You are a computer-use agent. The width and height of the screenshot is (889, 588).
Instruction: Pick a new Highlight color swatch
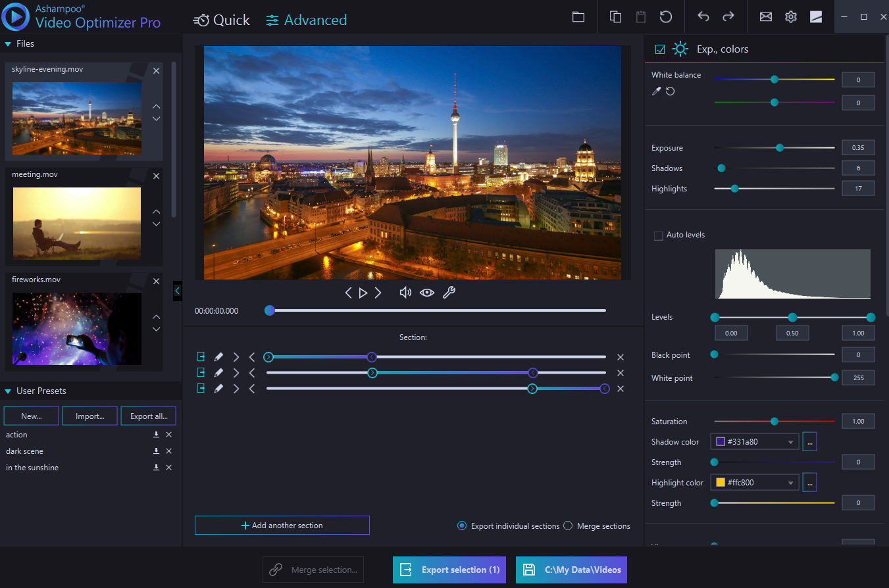(810, 482)
